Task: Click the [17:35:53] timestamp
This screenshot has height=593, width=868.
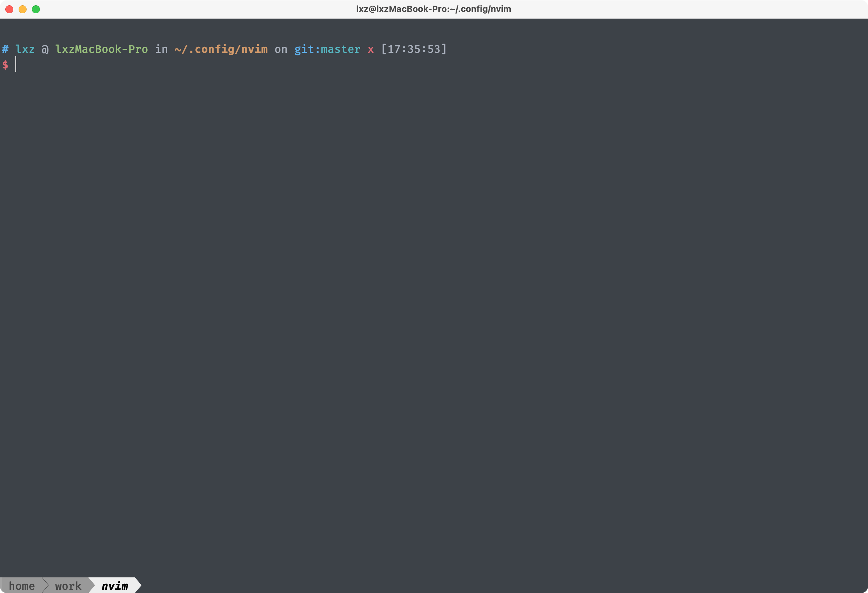Action: click(x=414, y=49)
